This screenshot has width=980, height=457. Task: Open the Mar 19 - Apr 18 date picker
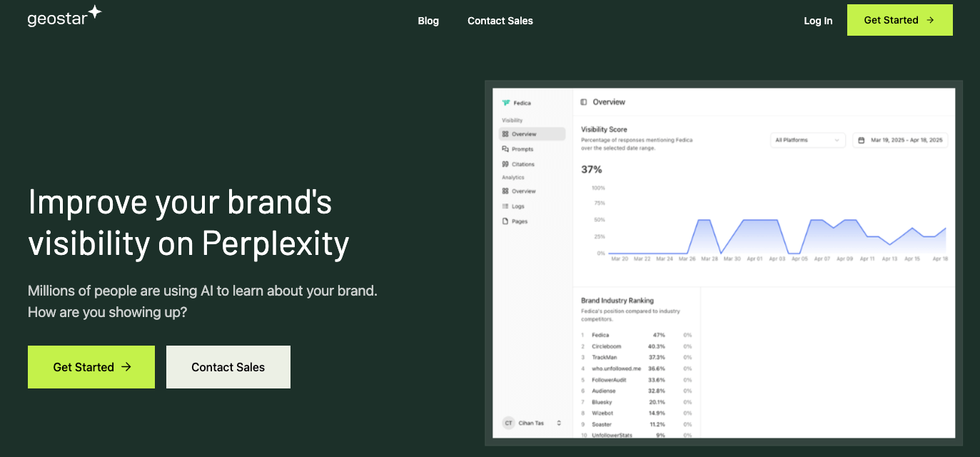point(900,141)
